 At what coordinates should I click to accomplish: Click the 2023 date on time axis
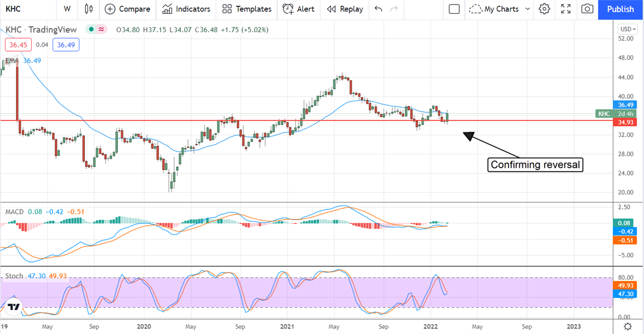[574, 326]
